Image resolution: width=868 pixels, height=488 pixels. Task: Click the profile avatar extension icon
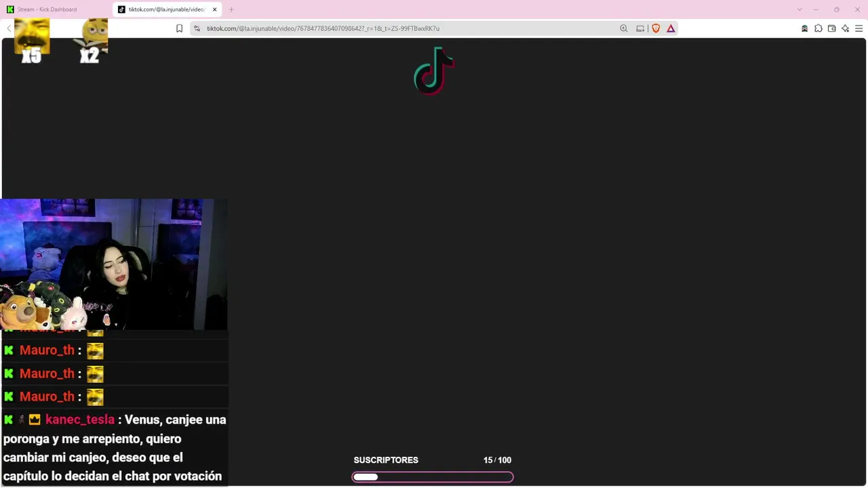coord(805,28)
